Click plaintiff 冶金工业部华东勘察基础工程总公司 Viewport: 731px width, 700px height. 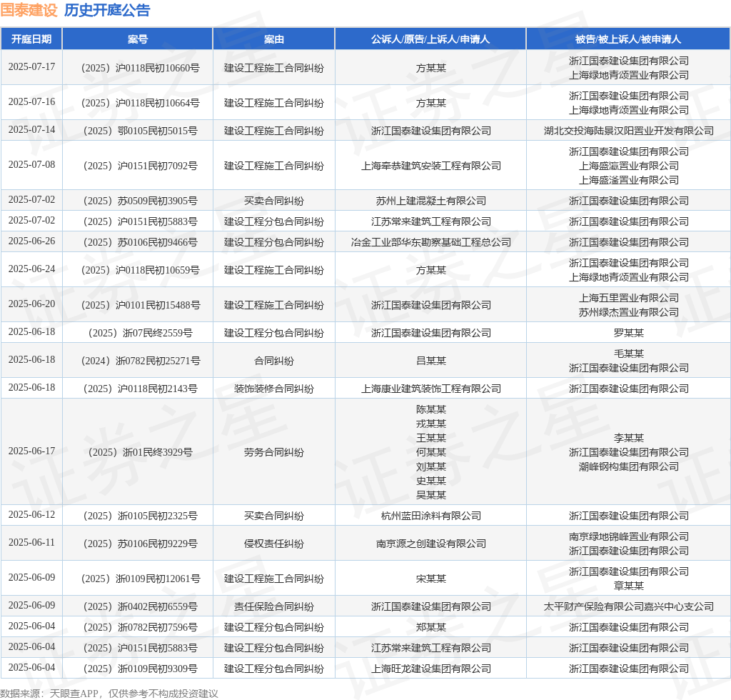coord(430,243)
